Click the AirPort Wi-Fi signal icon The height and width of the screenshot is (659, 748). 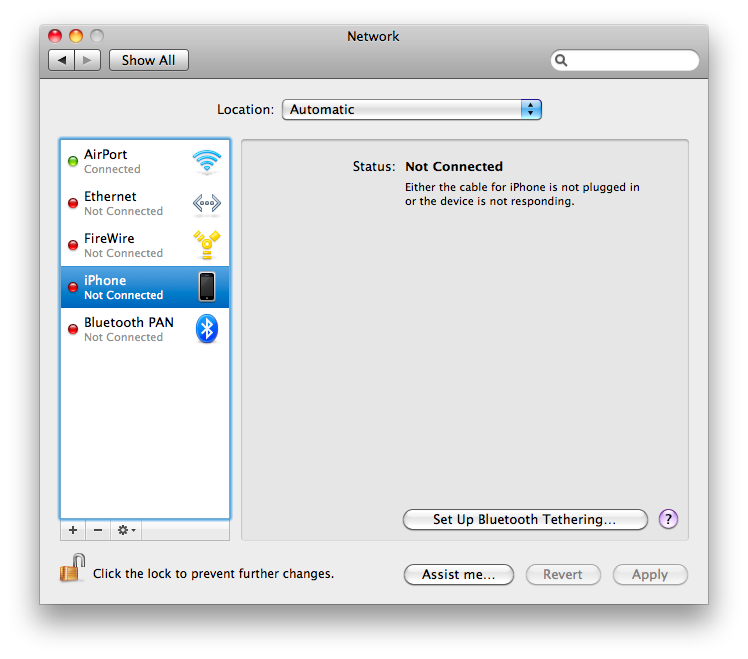coord(207,161)
